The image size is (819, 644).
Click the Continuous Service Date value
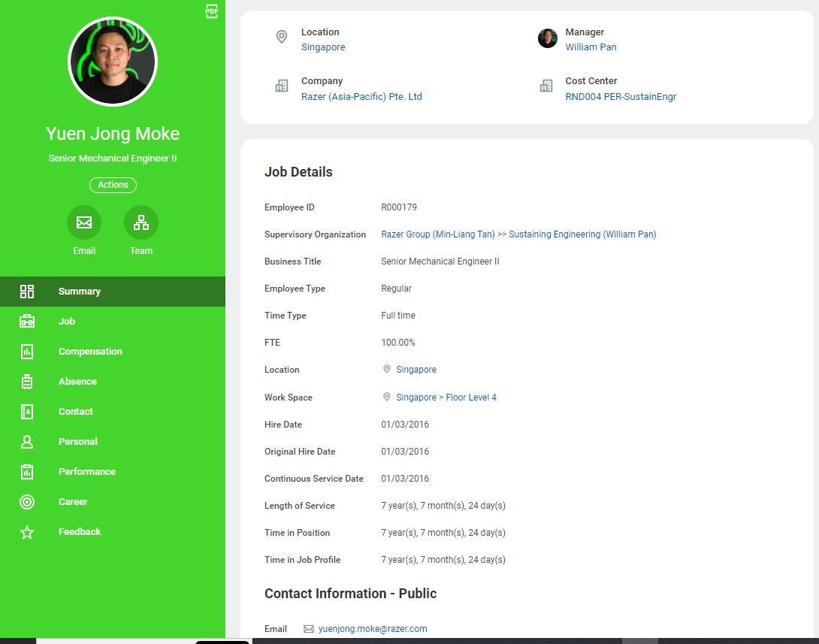[x=405, y=479]
